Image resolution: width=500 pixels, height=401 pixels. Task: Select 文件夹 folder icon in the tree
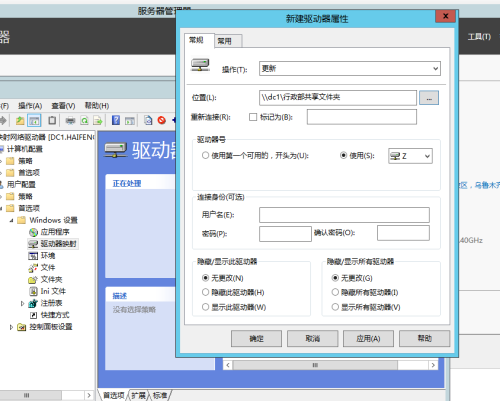(33, 280)
